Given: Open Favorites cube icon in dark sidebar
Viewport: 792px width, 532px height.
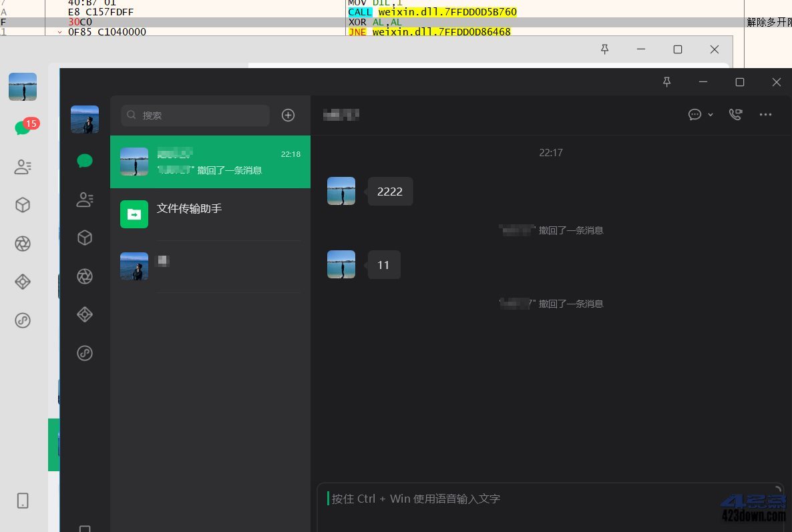Looking at the screenshot, I should click(84, 238).
